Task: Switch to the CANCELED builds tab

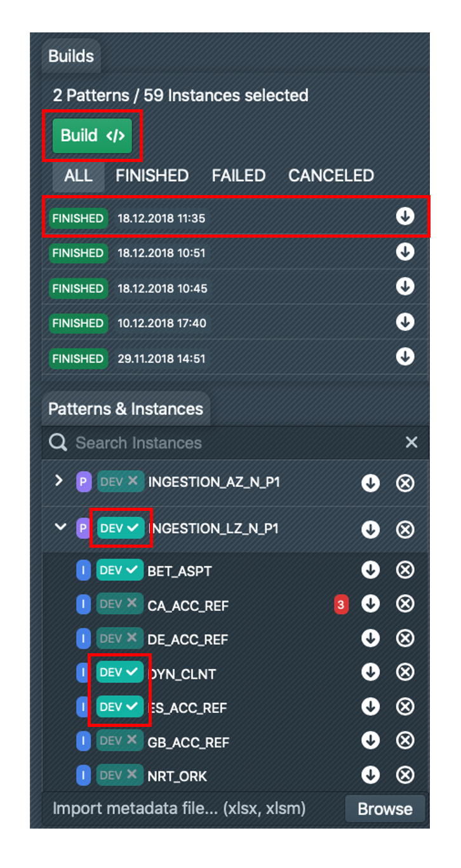Action: [x=331, y=175]
